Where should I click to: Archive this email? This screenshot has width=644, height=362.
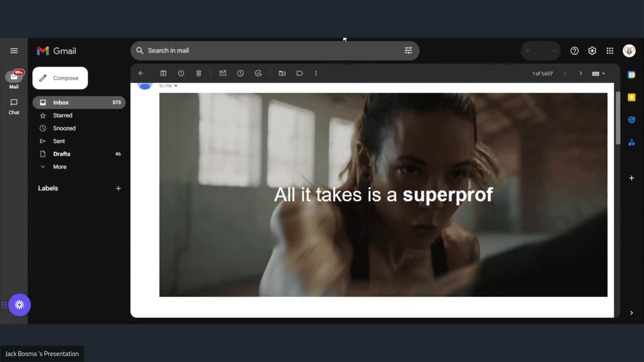[163, 73]
